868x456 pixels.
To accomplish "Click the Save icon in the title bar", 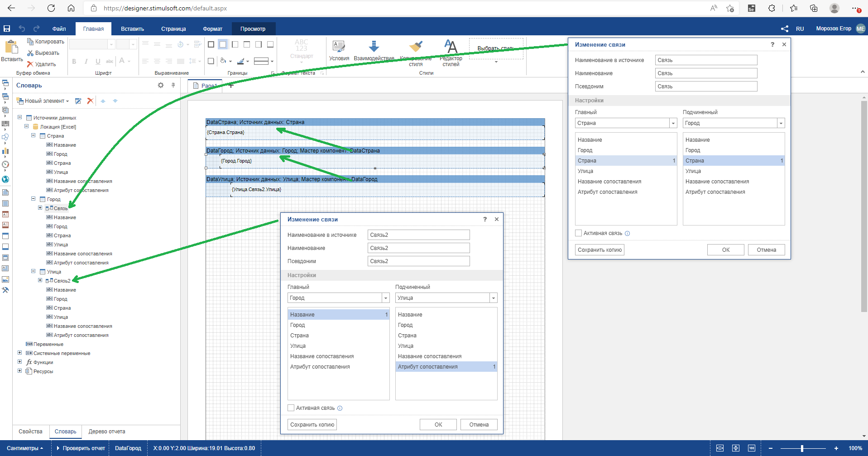I will 7,29.
